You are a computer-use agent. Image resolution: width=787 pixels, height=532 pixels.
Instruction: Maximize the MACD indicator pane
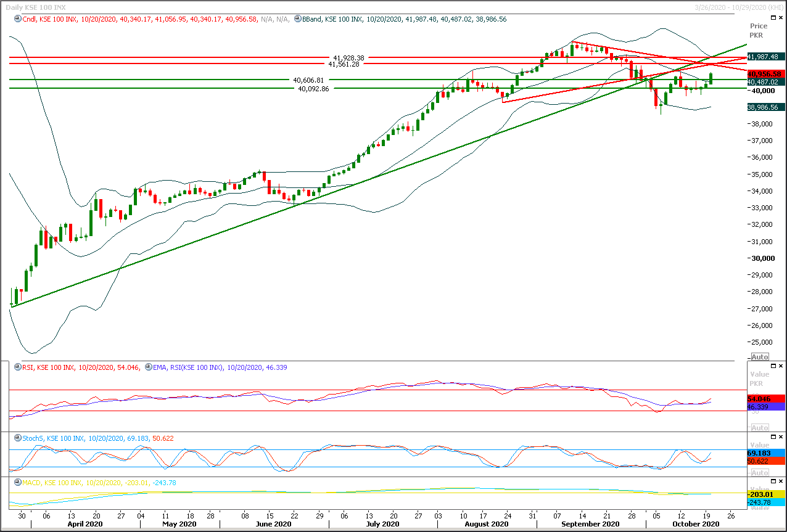pos(773,481)
